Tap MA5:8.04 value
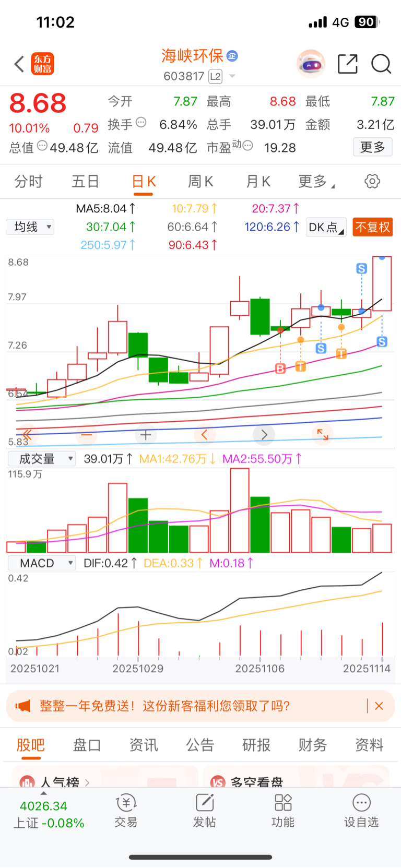This screenshot has width=401, height=868. pyautogui.click(x=106, y=209)
